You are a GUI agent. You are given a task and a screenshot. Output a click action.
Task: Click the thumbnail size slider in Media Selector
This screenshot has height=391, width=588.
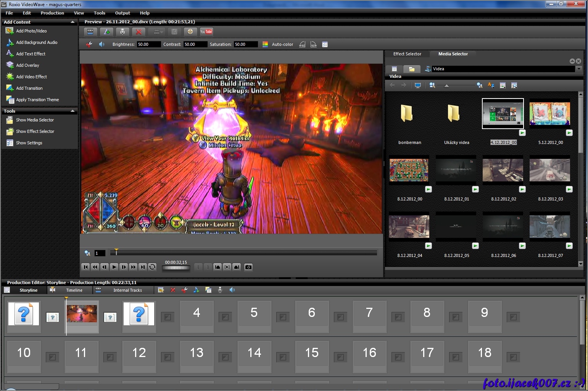tap(446, 86)
